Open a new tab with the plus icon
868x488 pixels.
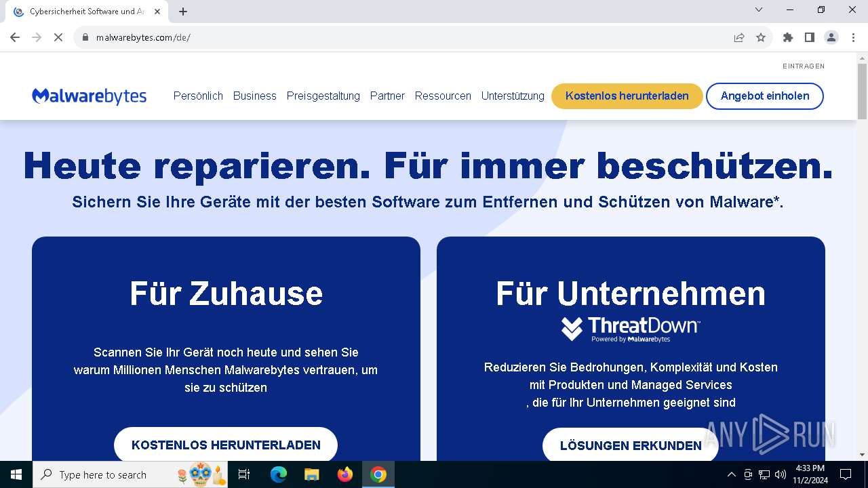[183, 12]
